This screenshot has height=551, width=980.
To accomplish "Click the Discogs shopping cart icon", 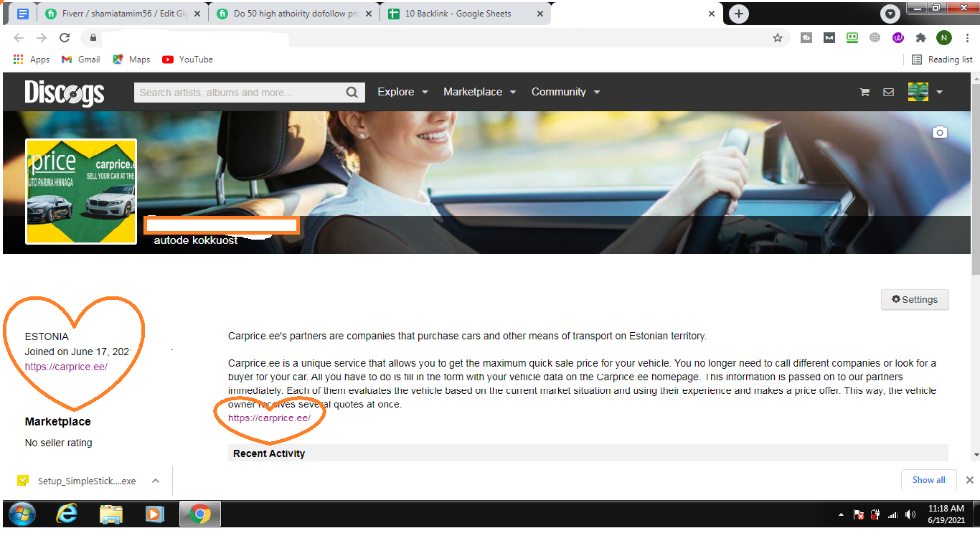I will pos(864,92).
